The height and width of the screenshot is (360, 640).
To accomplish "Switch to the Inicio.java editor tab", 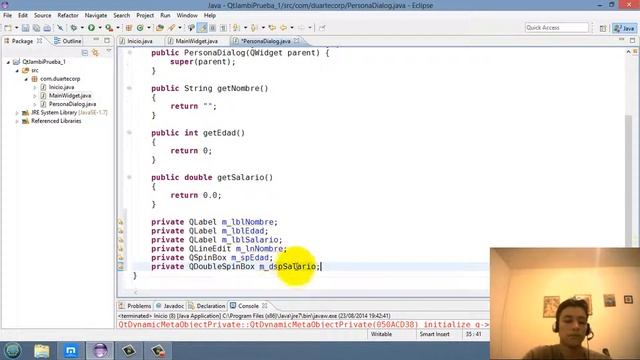I will point(140,41).
